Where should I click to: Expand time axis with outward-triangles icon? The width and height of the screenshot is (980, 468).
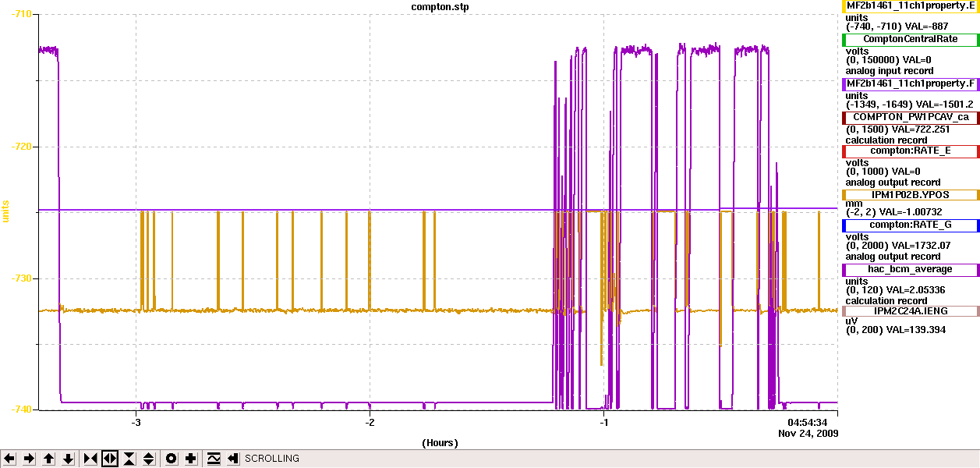coord(110,459)
